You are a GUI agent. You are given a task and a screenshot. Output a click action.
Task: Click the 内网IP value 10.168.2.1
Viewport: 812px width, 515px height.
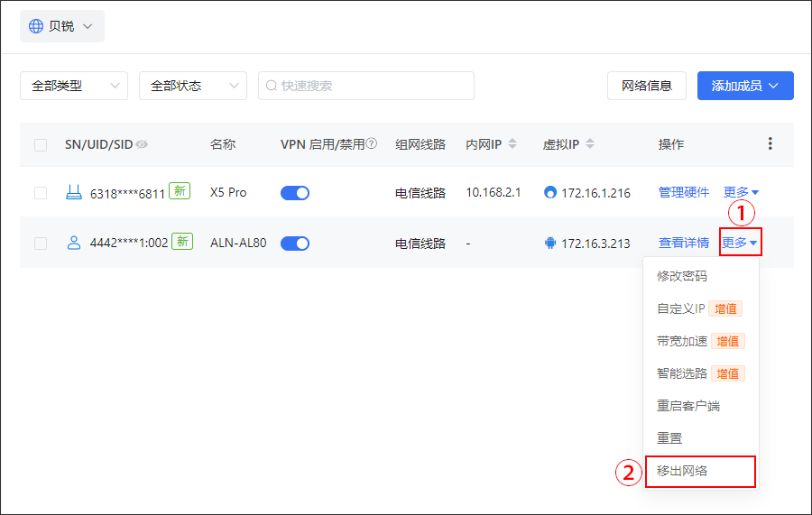(494, 192)
